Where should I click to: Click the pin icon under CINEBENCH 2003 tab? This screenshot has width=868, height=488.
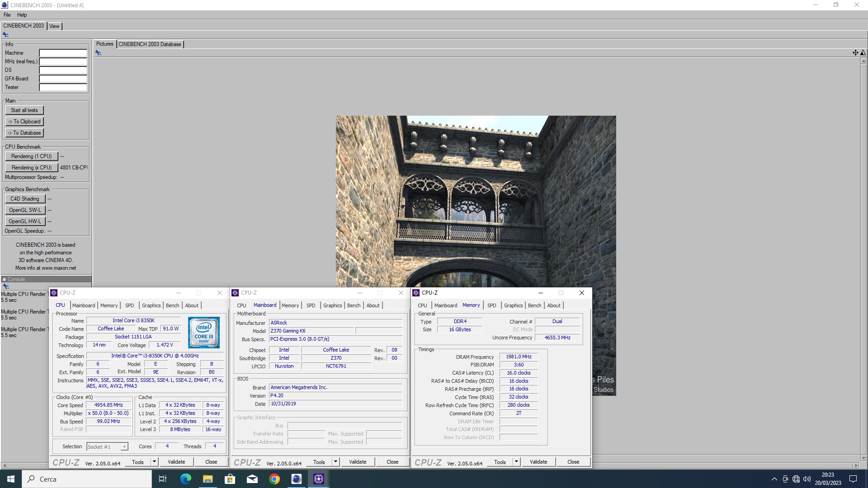(5, 35)
